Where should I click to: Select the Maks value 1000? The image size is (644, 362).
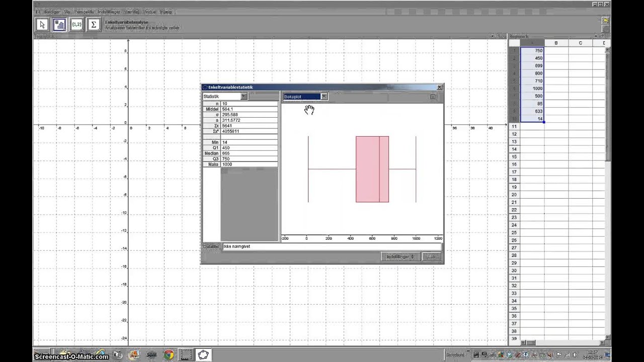click(x=249, y=164)
